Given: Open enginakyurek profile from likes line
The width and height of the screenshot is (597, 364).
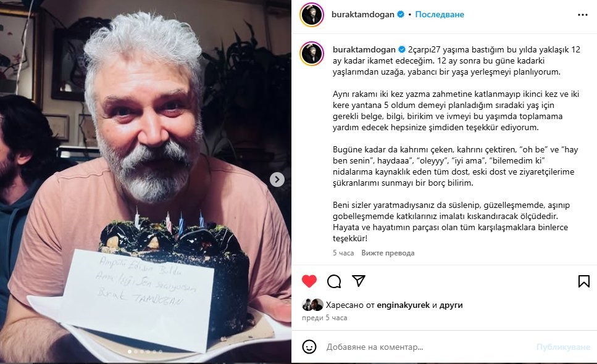Looking at the screenshot, I should [403, 305].
